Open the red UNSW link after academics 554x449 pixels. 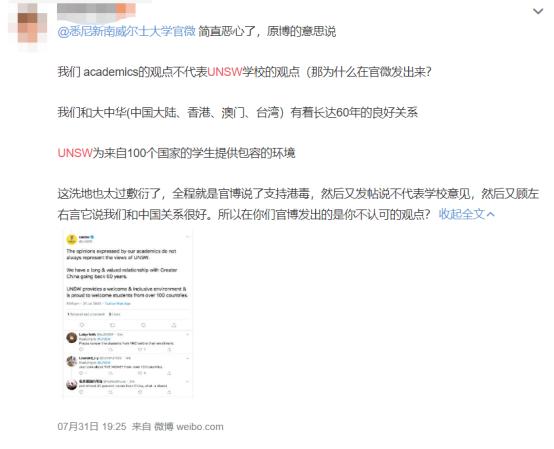[x=225, y=72]
